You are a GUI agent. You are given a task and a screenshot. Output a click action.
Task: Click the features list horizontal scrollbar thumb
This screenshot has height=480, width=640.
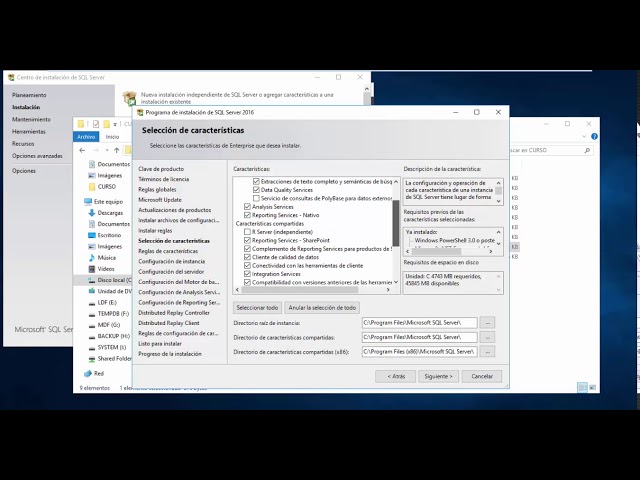[x=300, y=289]
